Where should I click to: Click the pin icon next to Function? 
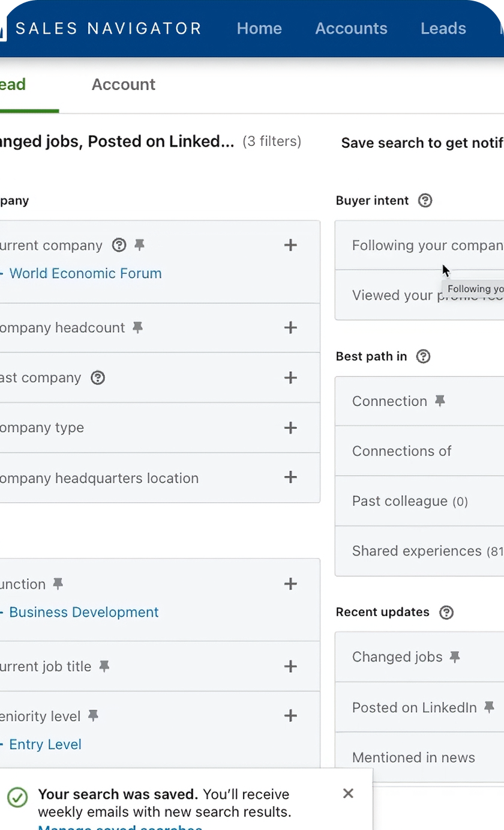(58, 584)
